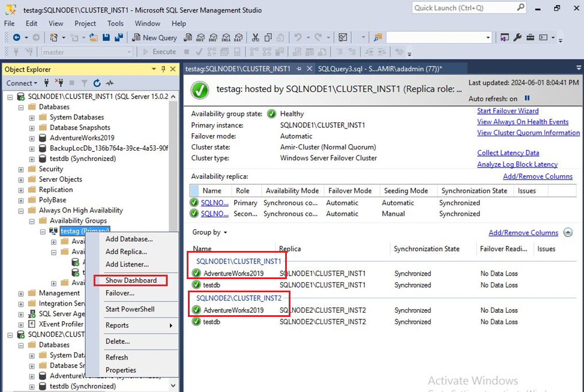Open Activity Monitor icon in Object Explorer toolbar
Screen dimensions: 584x392
109,83
